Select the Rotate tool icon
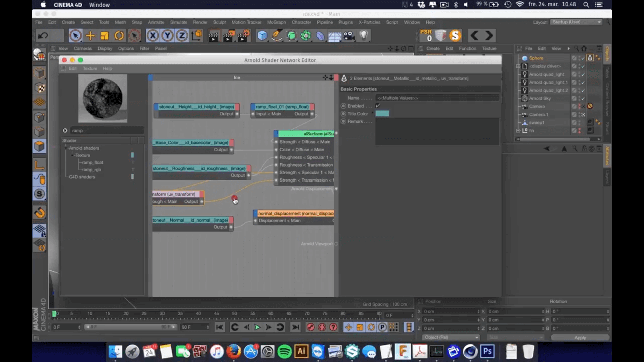644x362 pixels. [119, 36]
